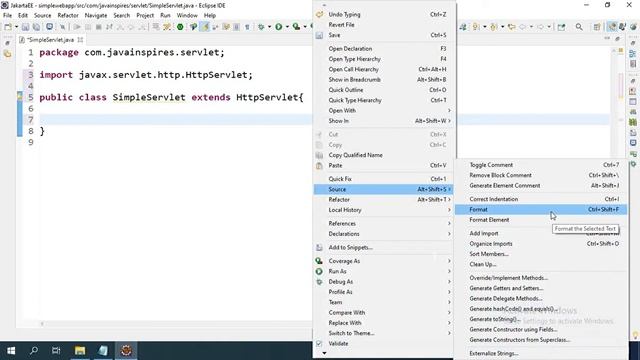
Task: Click 'HttpServlet' in the import statement
Action: (216, 75)
